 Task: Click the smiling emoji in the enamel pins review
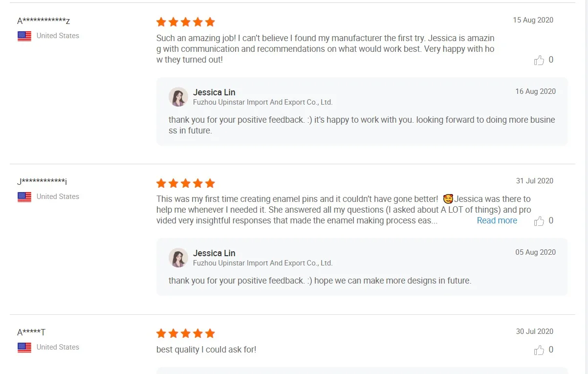pos(448,199)
